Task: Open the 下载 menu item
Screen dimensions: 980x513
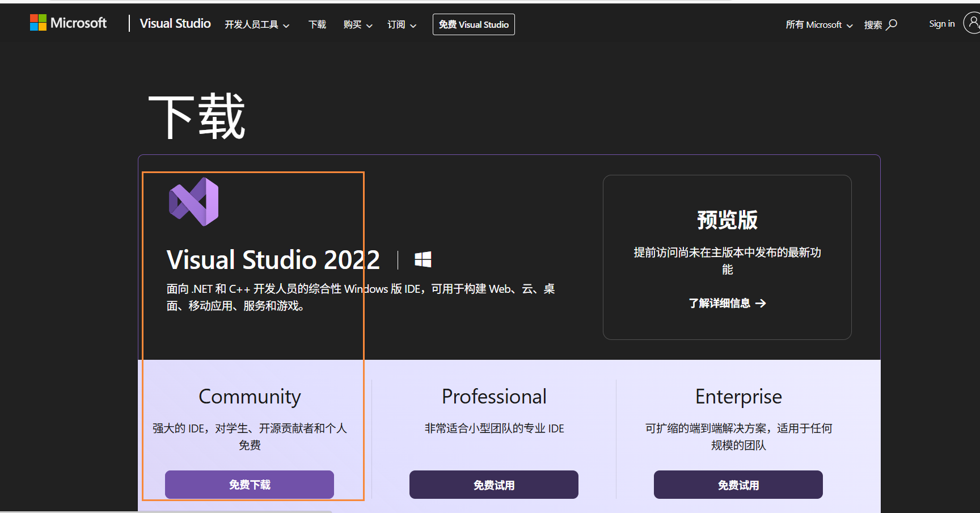Action: (x=317, y=24)
